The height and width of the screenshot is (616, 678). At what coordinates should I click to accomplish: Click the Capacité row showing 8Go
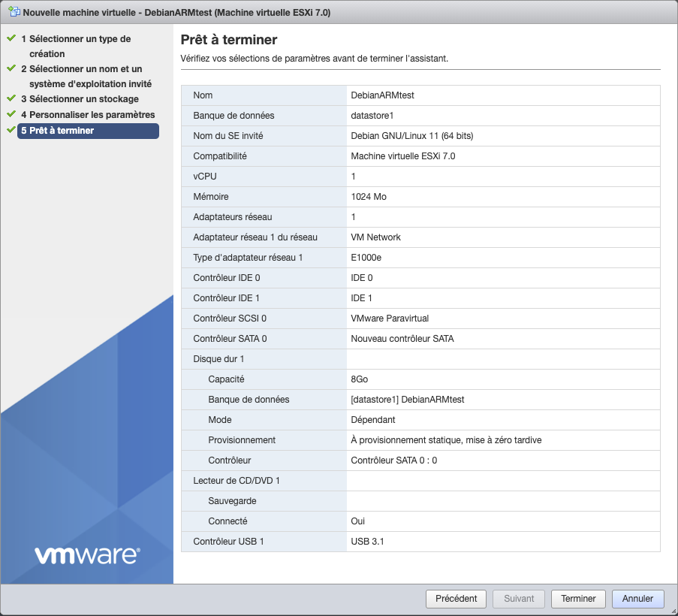coord(420,379)
